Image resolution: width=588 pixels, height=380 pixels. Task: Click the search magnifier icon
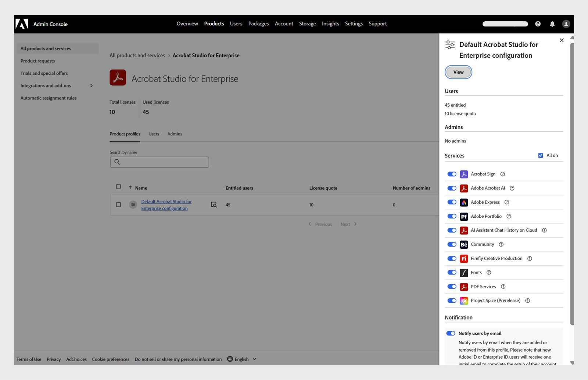[117, 162]
